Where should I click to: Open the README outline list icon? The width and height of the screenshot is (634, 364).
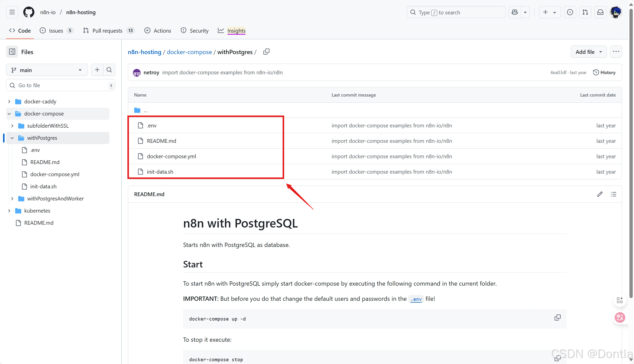614,194
